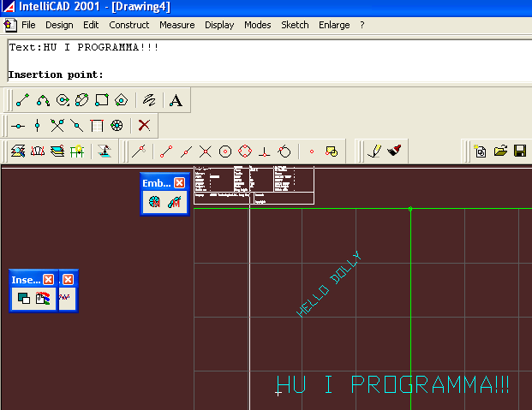The image size is (532, 410).
Task: Click the snap tool before endpoint icons
Action: click(139, 152)
